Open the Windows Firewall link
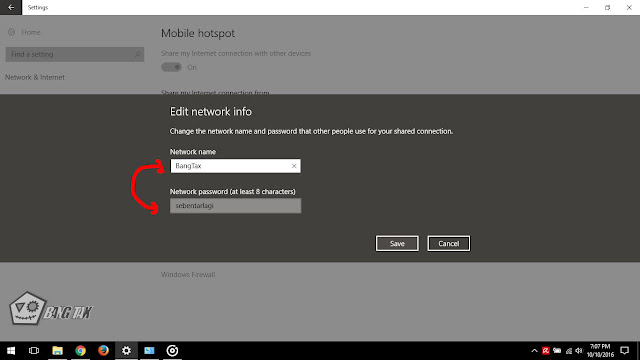This screenshot has width=640, height=360. [188, 275]
